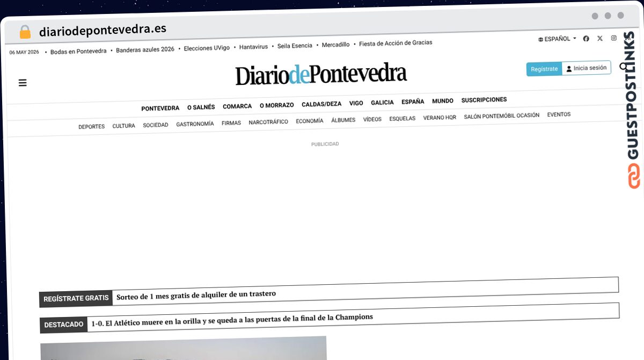Open the Instagram social icon
644x360 pixels.
click(614, 38)
